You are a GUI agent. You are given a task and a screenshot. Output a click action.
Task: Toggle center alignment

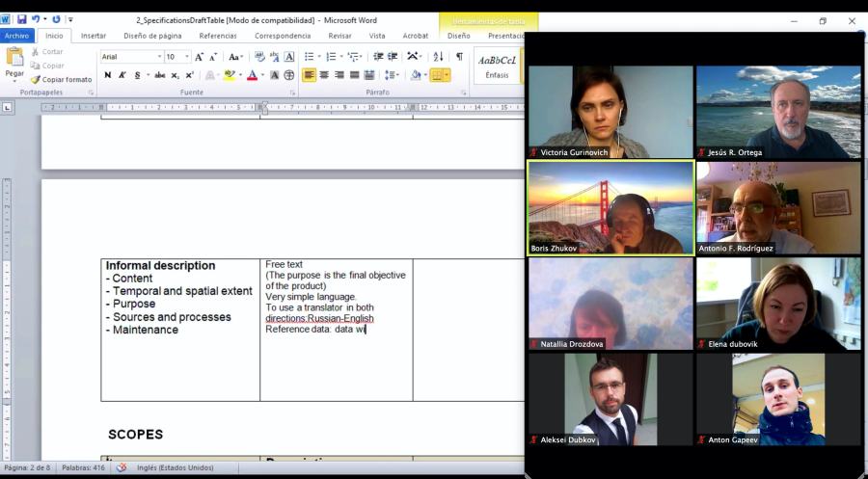pos(324,75)
